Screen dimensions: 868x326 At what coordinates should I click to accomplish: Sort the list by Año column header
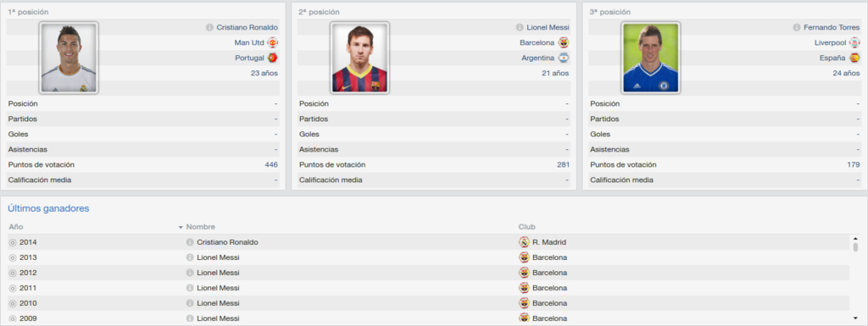pos(16,227)
